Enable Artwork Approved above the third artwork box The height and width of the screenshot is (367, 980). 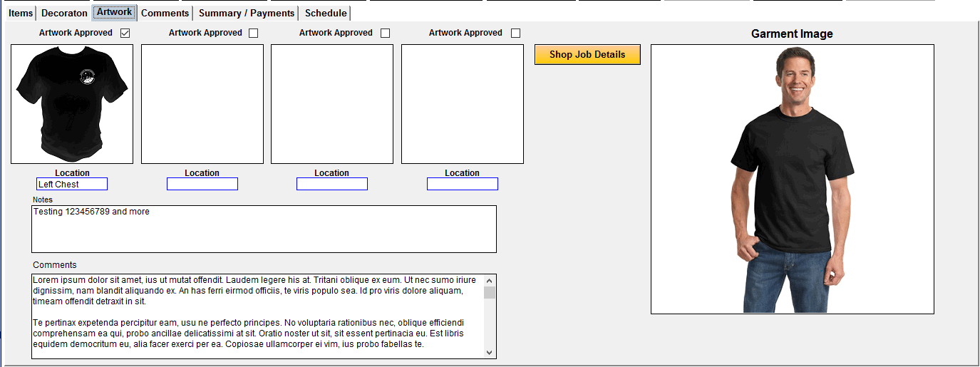pyautogui.click(x=385, y=33)
